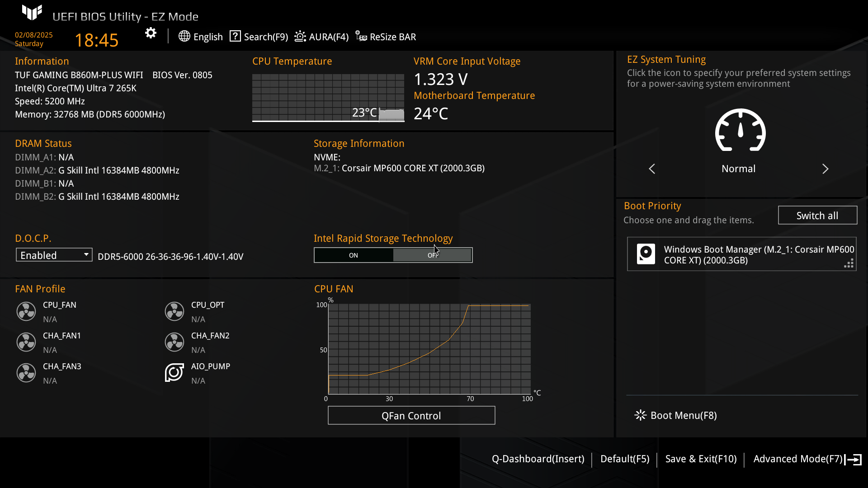Click the 18:45 clock time

coord(96,40)
